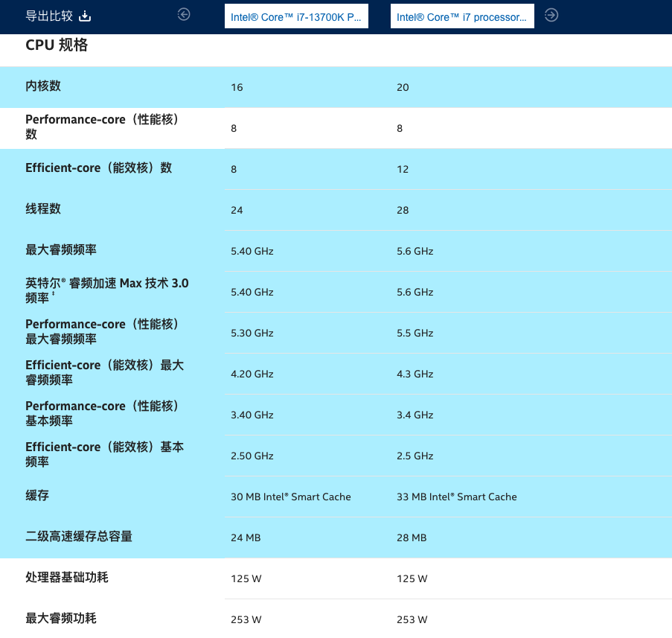Click the 2.5 GHz E-core base value
This screenshot has height=638, width=672.
tap(415, 456)
